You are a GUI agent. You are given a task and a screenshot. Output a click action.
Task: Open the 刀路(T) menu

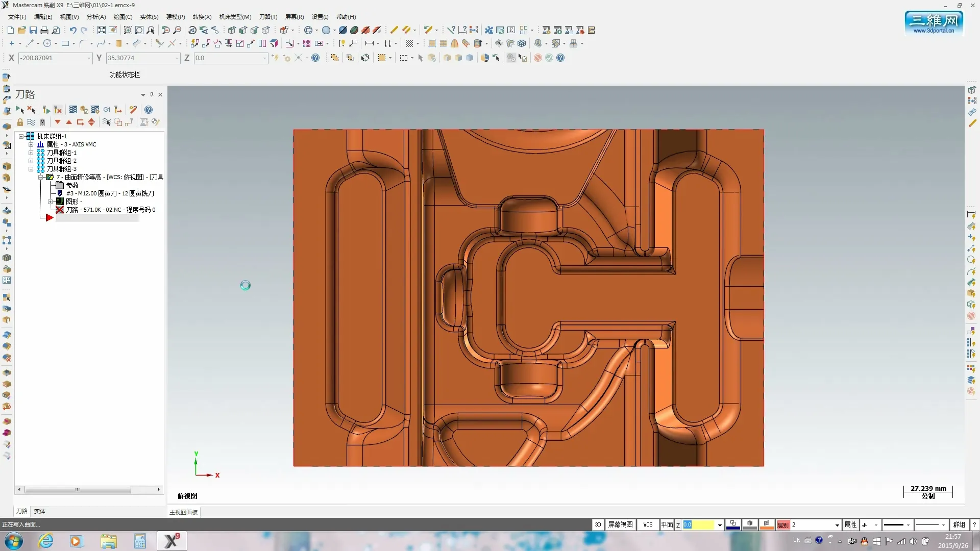268,17
